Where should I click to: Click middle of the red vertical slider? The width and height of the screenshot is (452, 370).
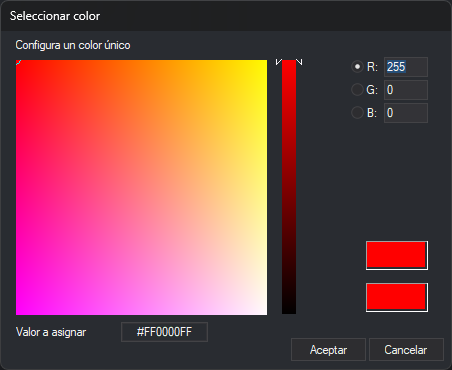point(289,187)
